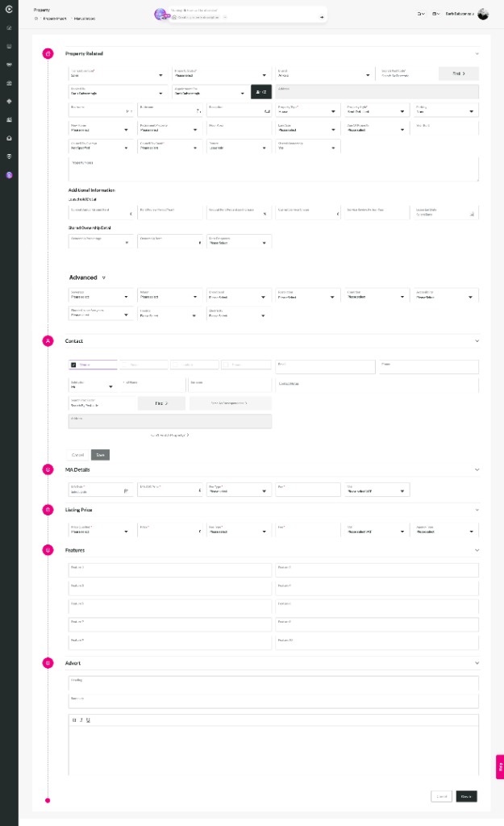Click the Feature 1 input field

point(170,570)
